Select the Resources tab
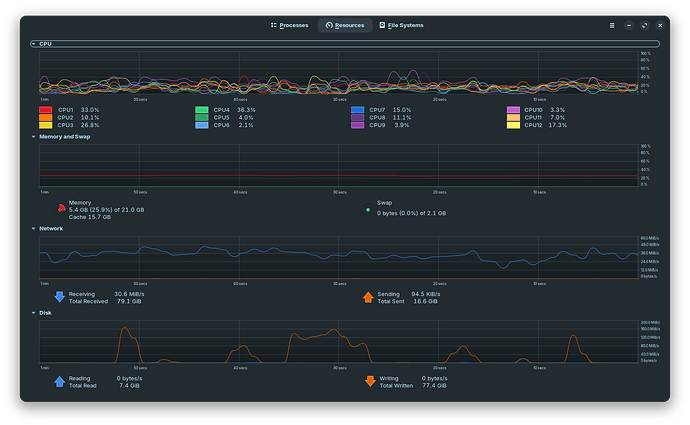Viewport: 690px width, 425px height. pyautogui.click(x=345, y=26)
